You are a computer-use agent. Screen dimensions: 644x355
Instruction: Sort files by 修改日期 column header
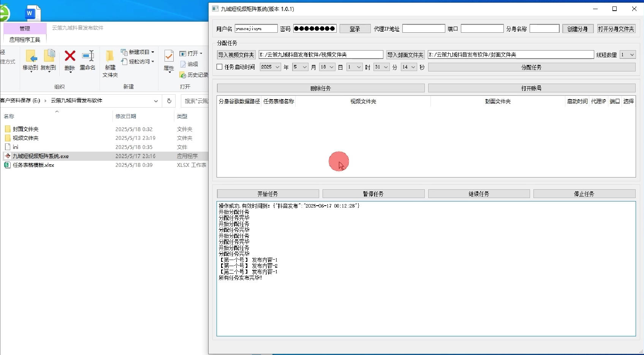pos(126,116)
